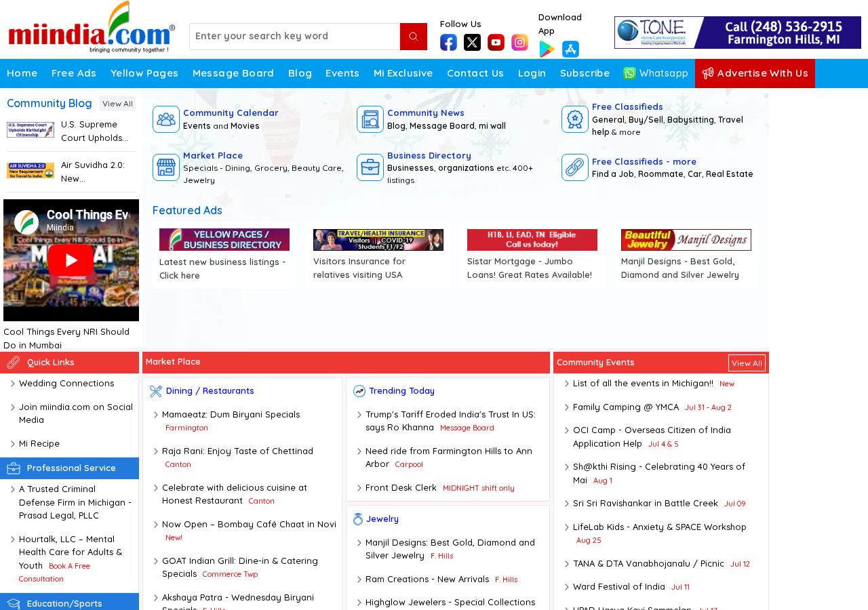Open Wedding Connections quick link
This screenshot has width=868, height=610.
(x=66, y=384)
